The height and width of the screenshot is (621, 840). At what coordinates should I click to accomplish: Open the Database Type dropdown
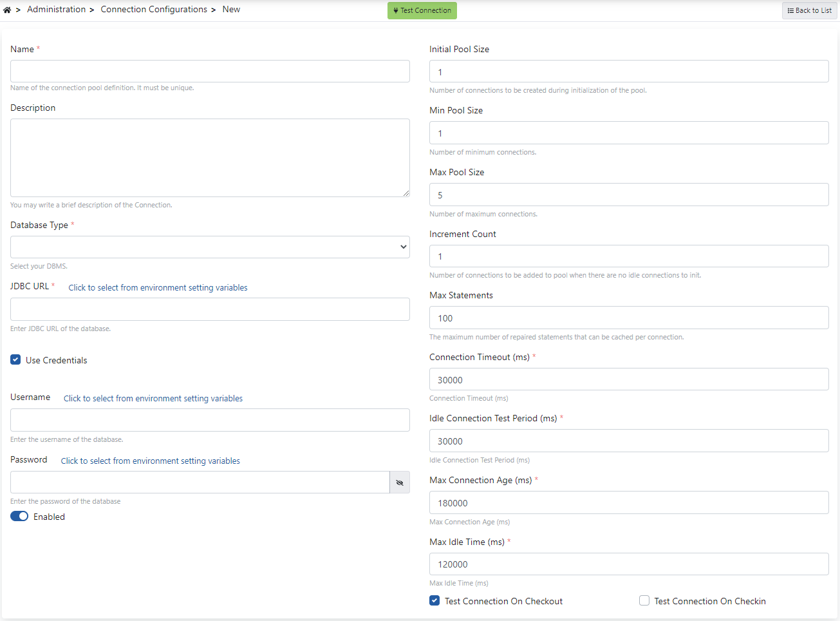(210, 247)
